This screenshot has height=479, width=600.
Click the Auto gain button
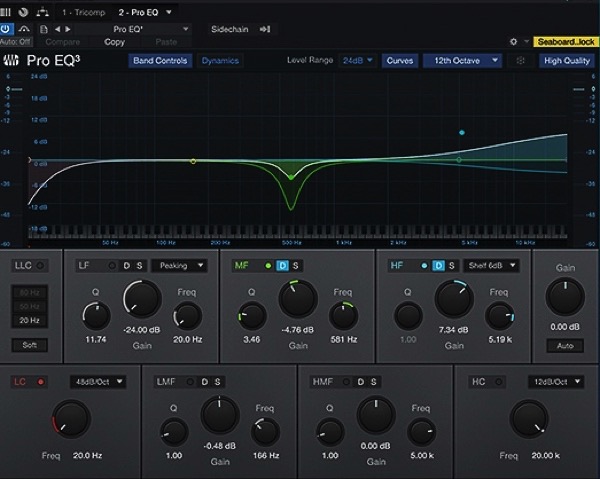[x=565, y=346]
